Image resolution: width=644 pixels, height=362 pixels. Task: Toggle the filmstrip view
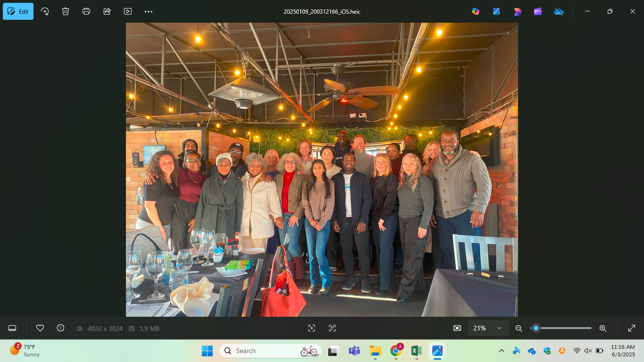click(x=13, y=328)
